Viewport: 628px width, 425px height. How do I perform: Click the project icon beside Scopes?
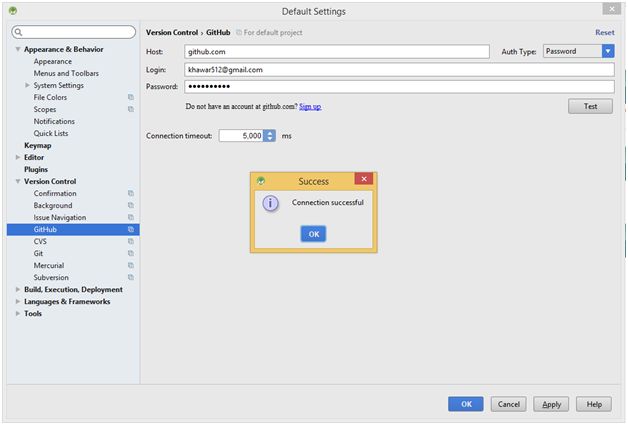coord(130,109)
